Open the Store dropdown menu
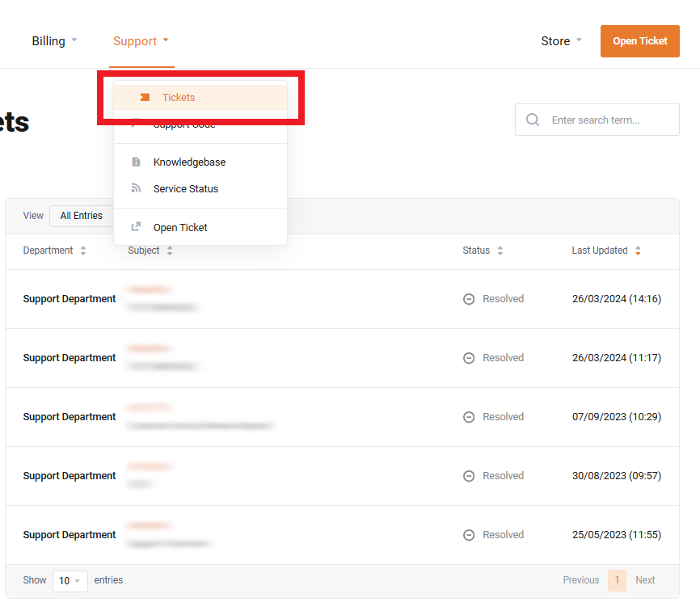The height and width of the screenshot is (615, 700). [561, 41]
